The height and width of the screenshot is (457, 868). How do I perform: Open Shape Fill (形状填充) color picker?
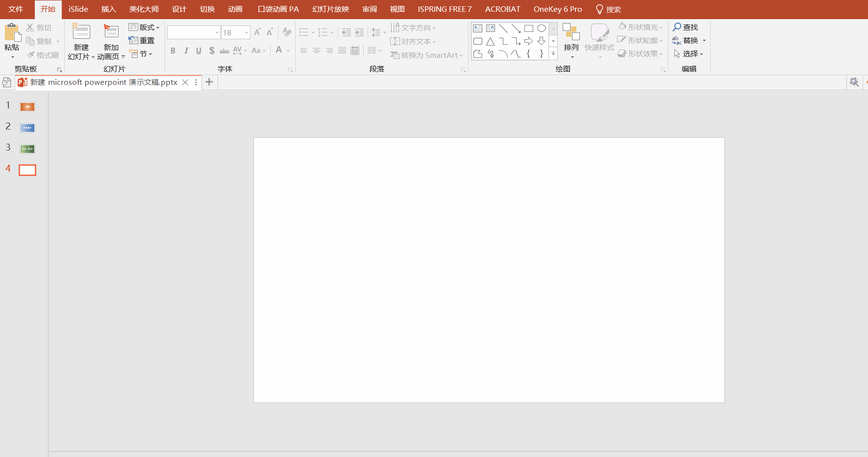point(641,27)
